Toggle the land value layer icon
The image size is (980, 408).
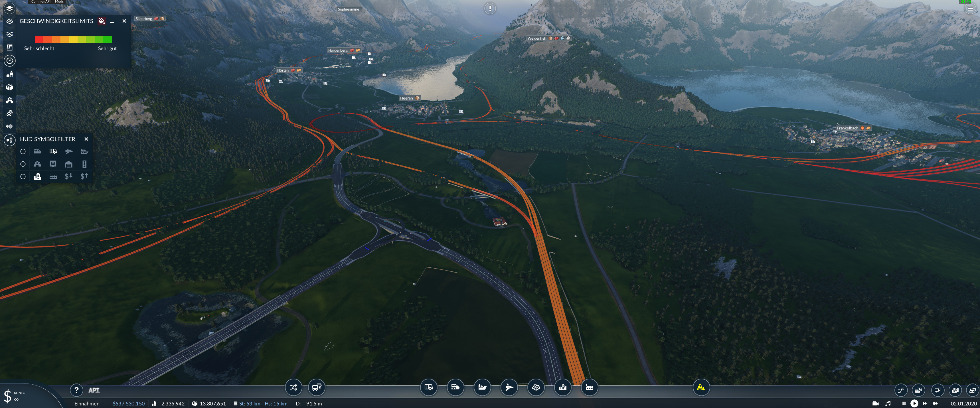tap(9, 48)
